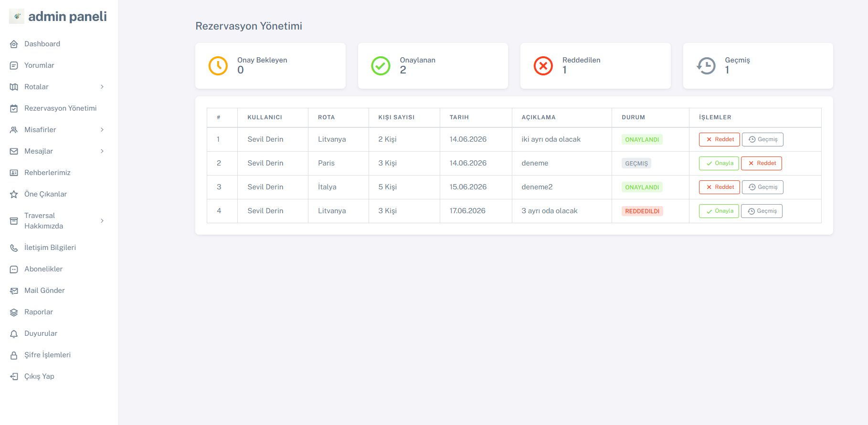Onayla the Paris reservation
Viewport: 868px width, 425px height.
[x=719, y=163]
